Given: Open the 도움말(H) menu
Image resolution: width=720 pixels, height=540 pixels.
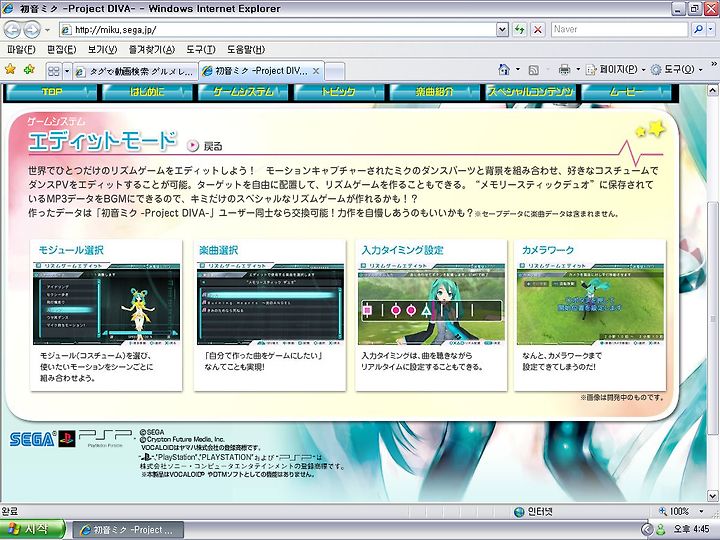Looking at the screenshot, I should tap(246, 49).
